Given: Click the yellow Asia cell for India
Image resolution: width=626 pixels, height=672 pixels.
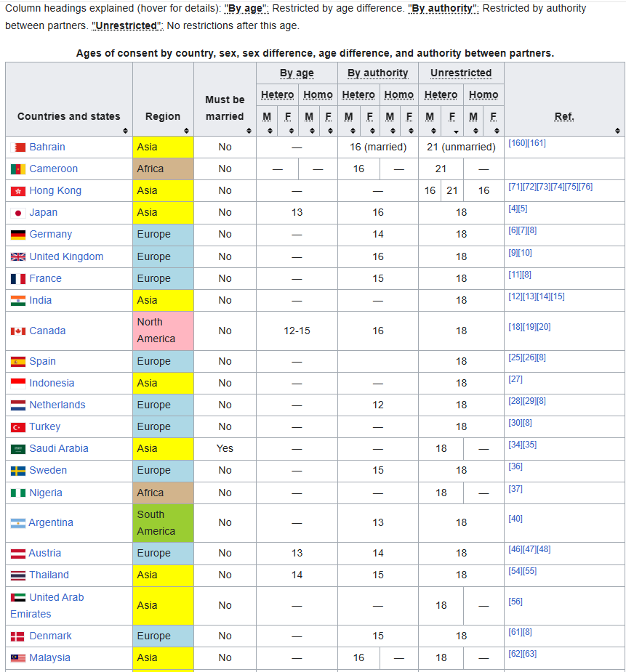Looking at the screenshot, I should pyautogui.click(x=163, y=301).
